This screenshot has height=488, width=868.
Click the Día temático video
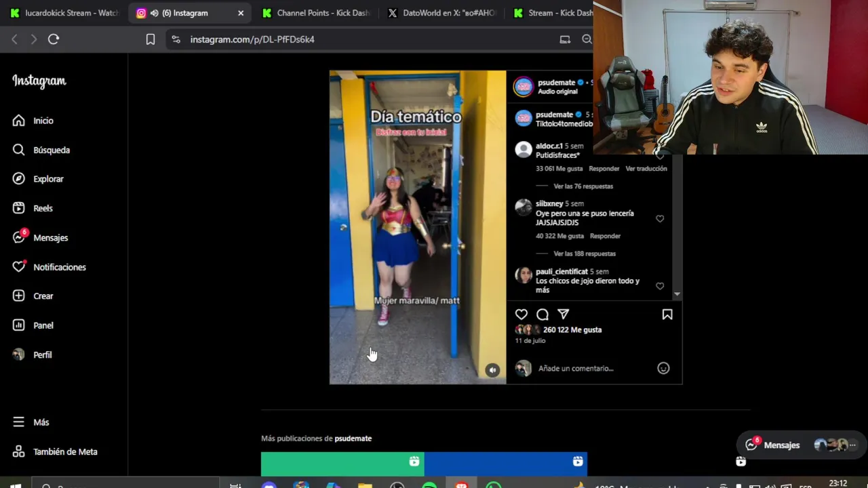click(418, 227)
